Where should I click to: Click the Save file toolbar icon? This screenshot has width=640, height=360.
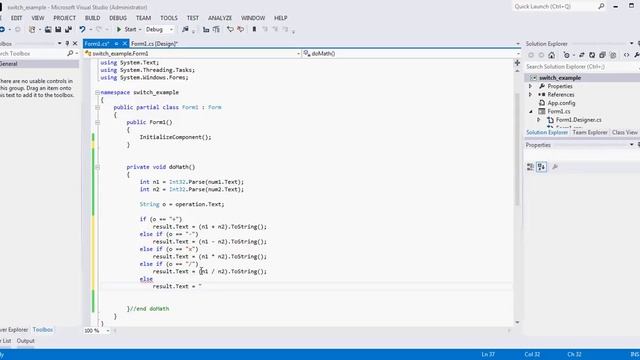(x=58, y=29)
